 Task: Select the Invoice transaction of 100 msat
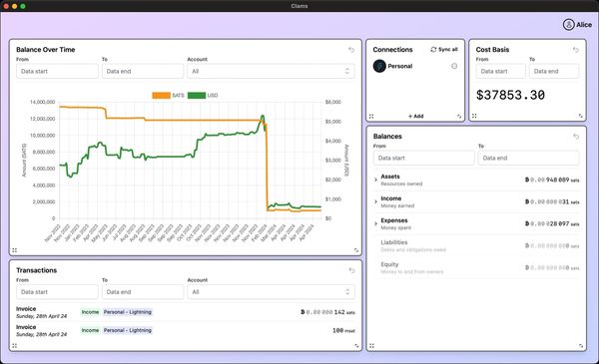coord(186,330)
